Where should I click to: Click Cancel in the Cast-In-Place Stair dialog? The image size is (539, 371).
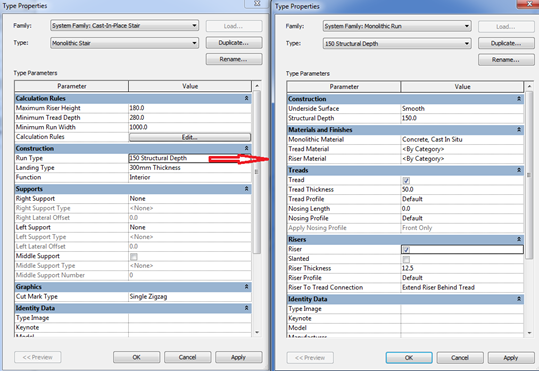click(x=187, y=357)
